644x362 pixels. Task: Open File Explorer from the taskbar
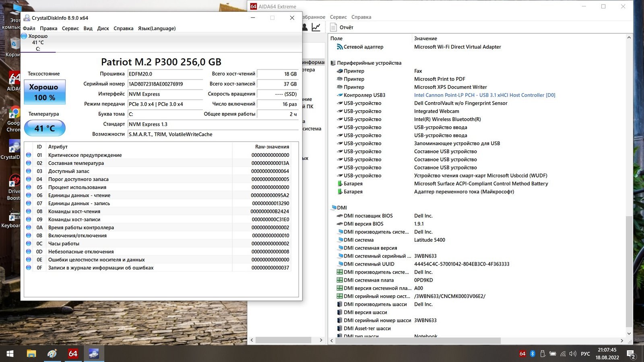(31, 354)
